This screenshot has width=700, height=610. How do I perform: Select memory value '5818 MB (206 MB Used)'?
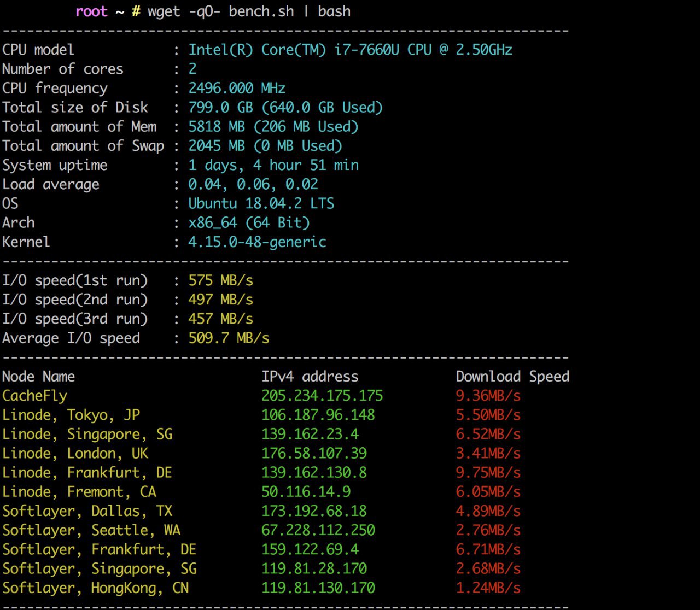273,126
